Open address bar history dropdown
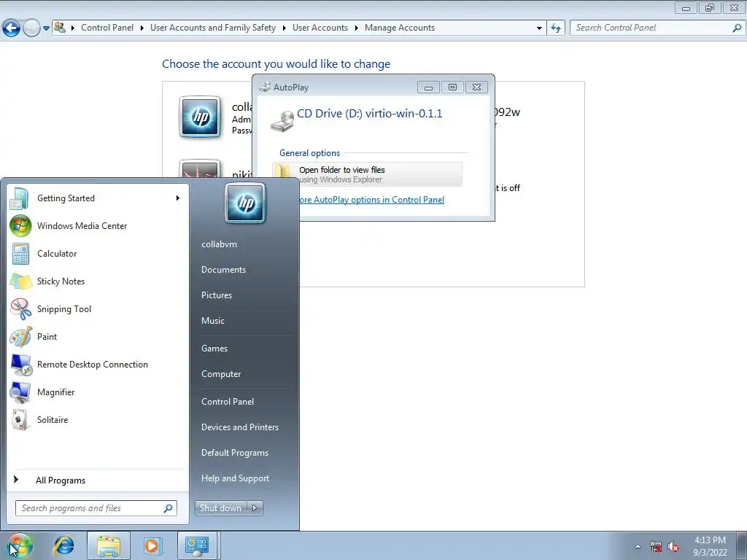 click(539, 28)
